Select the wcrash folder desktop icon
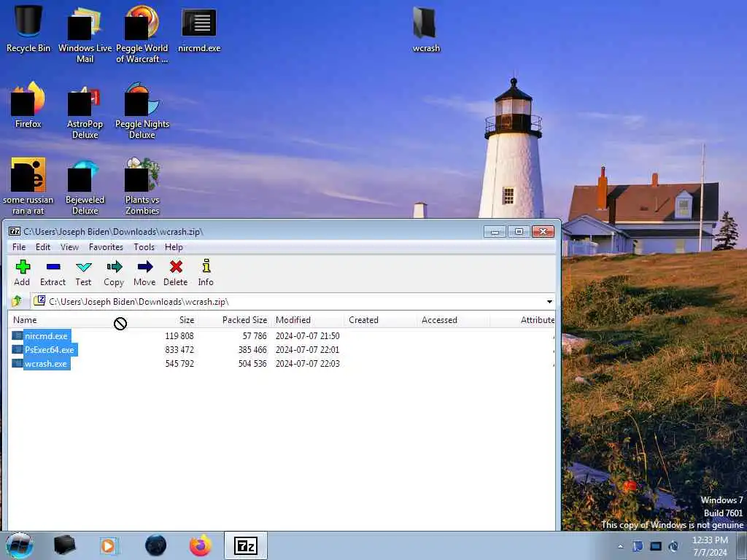Screen dimensions: 747x560 (x=426, y=28)
